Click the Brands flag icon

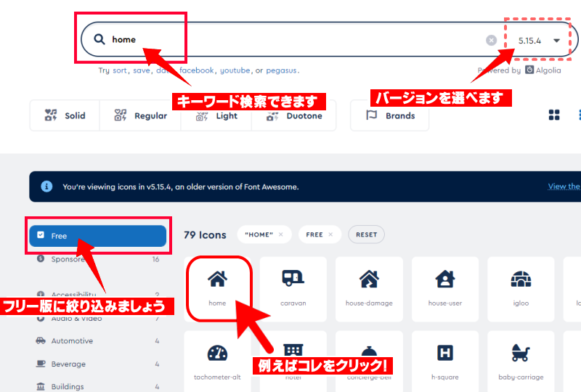(371, 115)
